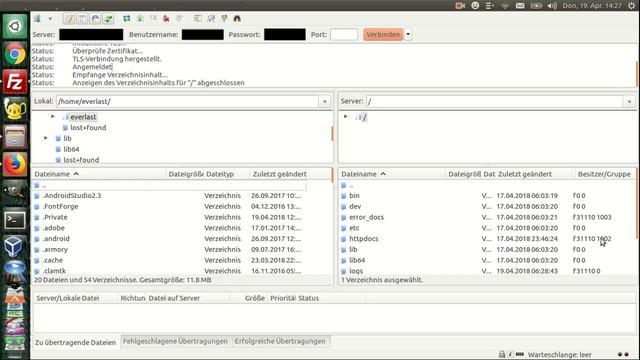Toggle the message log display
This screenshot has height=360, width=640.
(x=69, y=19)
